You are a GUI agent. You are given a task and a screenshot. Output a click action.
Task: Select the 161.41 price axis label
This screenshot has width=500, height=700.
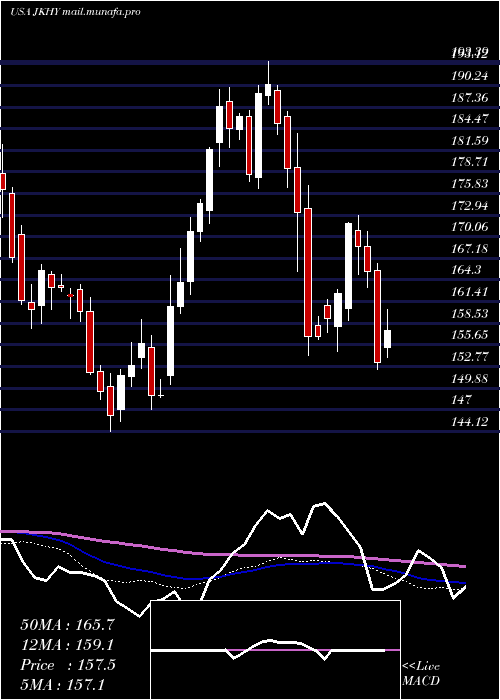pyautogui.click(x=470, y=292)
